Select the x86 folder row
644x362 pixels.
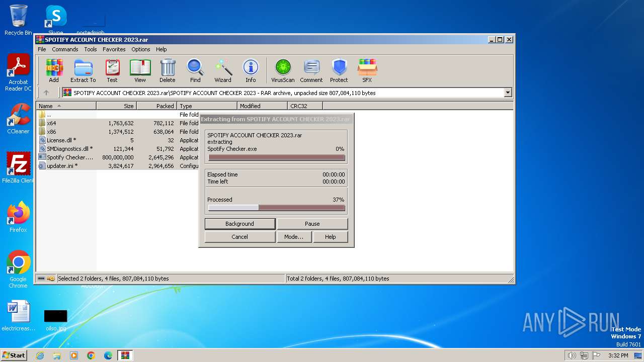point(118,132)
